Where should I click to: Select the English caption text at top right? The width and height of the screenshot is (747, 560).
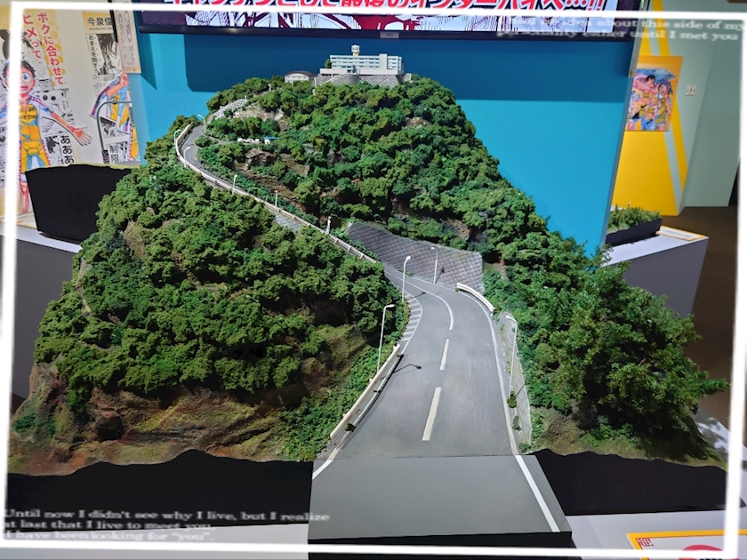(x=676, y=28)
